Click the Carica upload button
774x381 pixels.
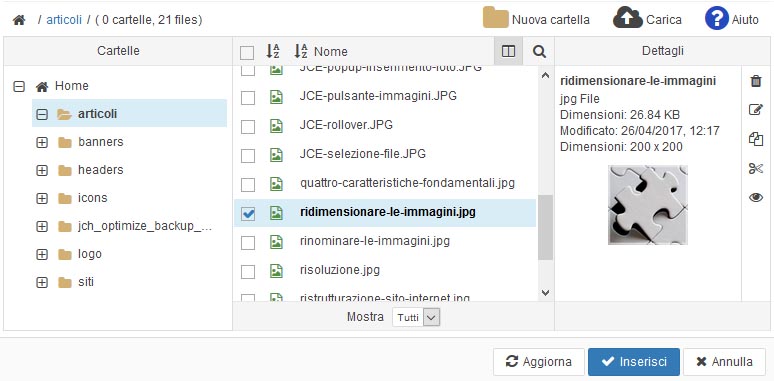648,19
